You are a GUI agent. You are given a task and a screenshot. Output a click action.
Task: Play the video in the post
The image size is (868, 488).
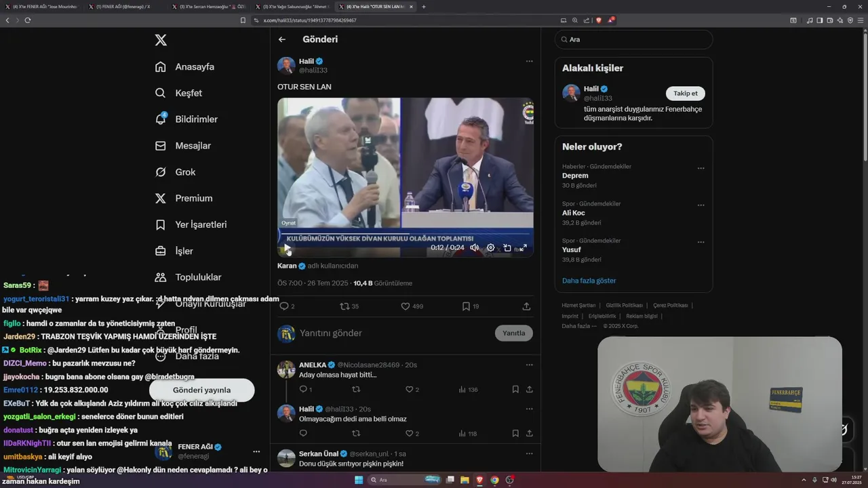point(287,248)
